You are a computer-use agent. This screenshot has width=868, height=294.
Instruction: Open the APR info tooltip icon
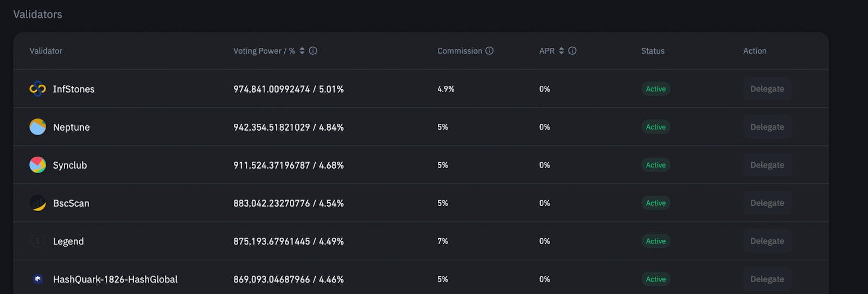(x=572, y=50)
